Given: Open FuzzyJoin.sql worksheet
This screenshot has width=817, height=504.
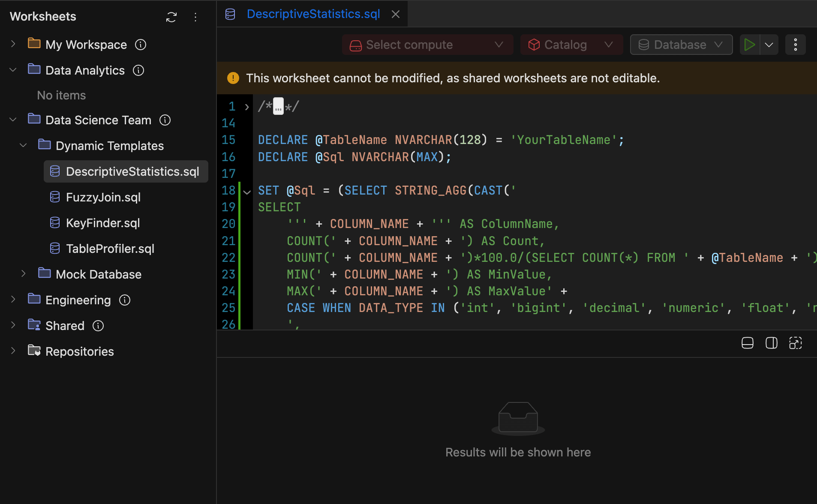Looking at the screenshot, I should 103,197.
